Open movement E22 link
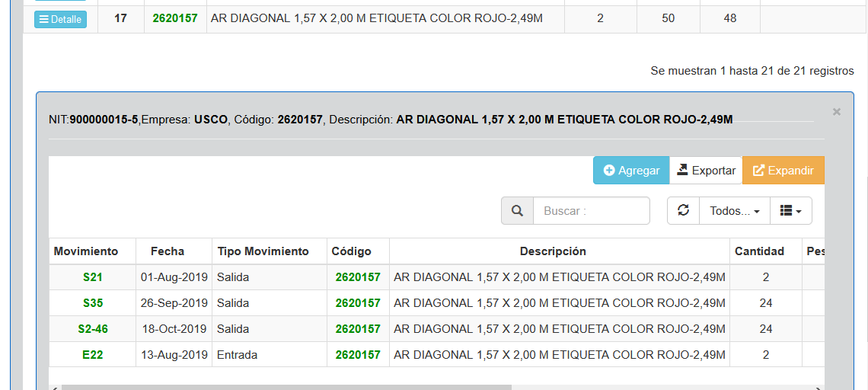 point(93,355)
